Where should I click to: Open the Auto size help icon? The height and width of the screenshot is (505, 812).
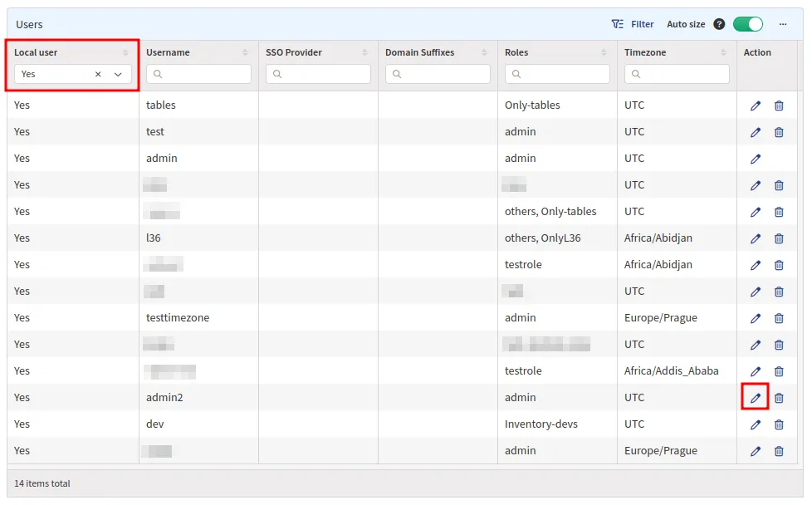point(719,24)
